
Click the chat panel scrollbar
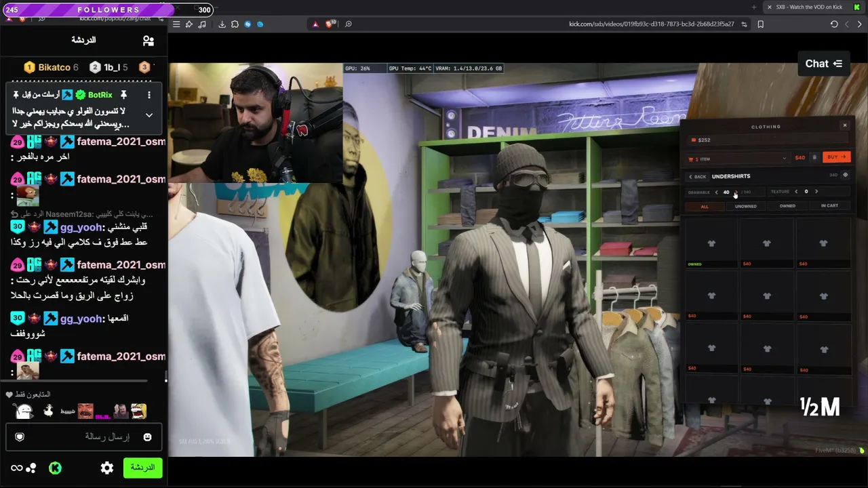[x=166, y=376]
